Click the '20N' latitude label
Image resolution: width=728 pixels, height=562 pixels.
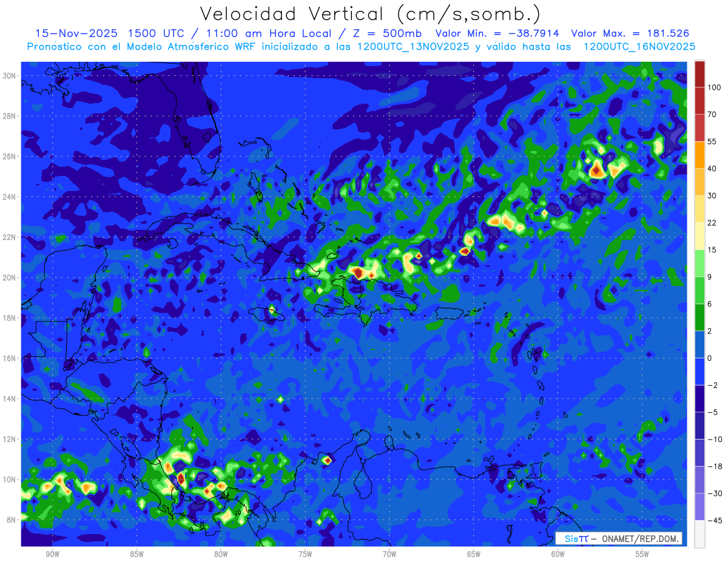tap(10, 278)
